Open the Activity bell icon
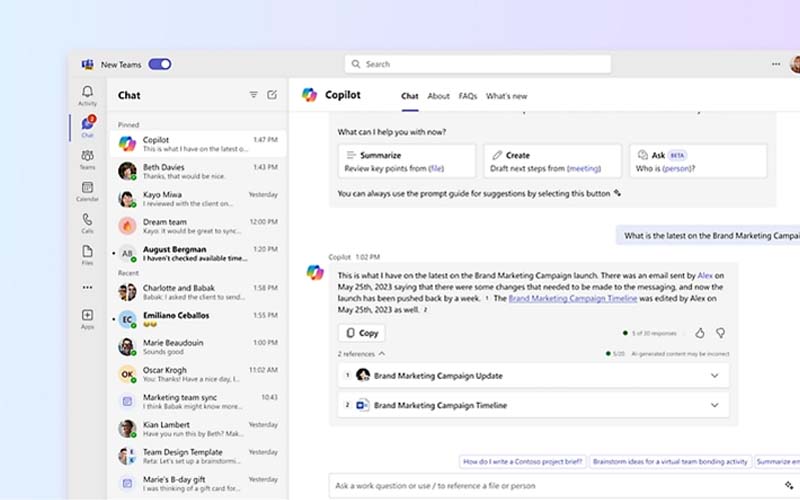800x500 pixels. tap(87, 94)
